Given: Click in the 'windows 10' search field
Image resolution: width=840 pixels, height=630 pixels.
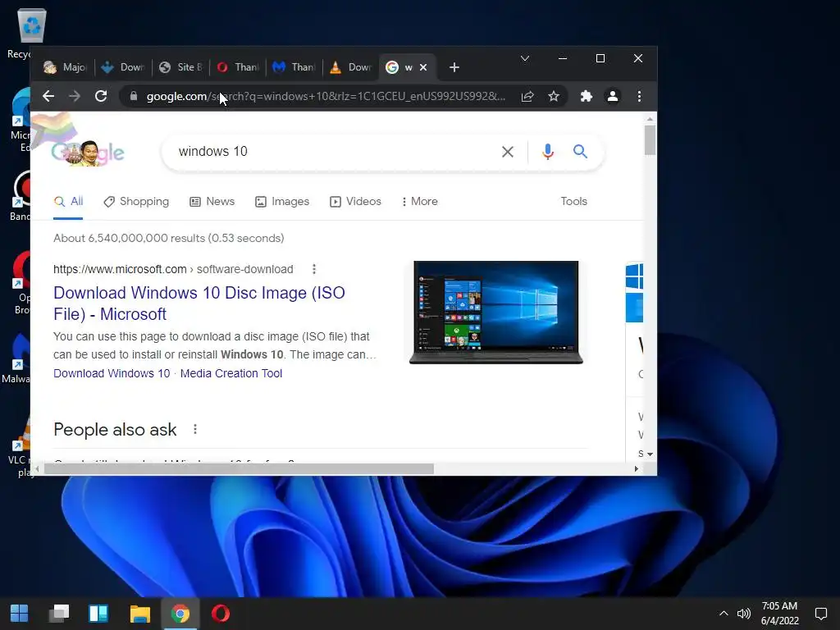Looking at the screenshot, I should coord(332,152).
